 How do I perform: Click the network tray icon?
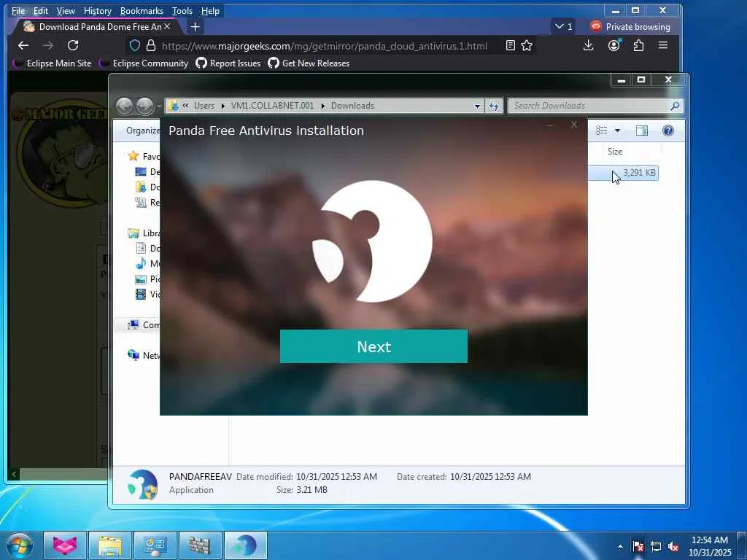(x=656, y=546)
